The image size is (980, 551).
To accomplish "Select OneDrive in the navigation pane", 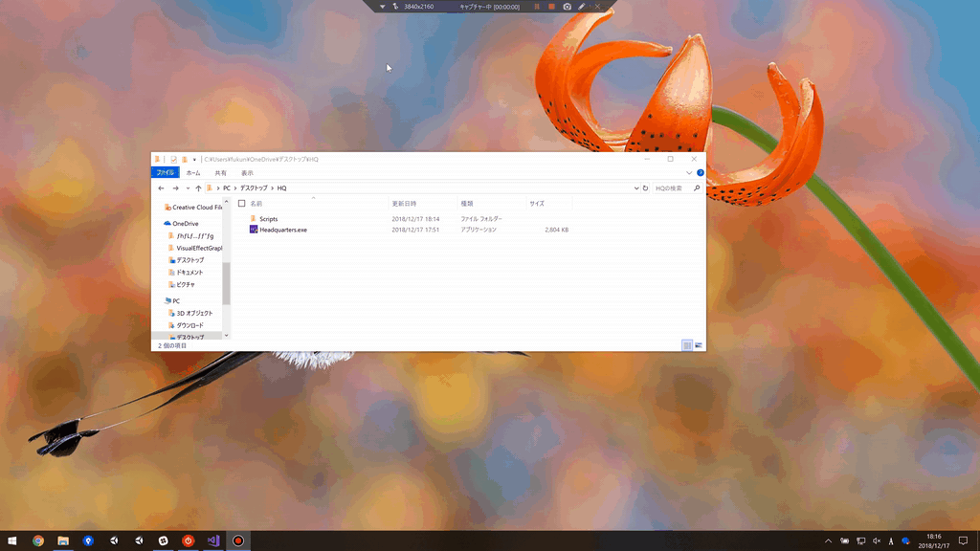I will pos(186,224).
